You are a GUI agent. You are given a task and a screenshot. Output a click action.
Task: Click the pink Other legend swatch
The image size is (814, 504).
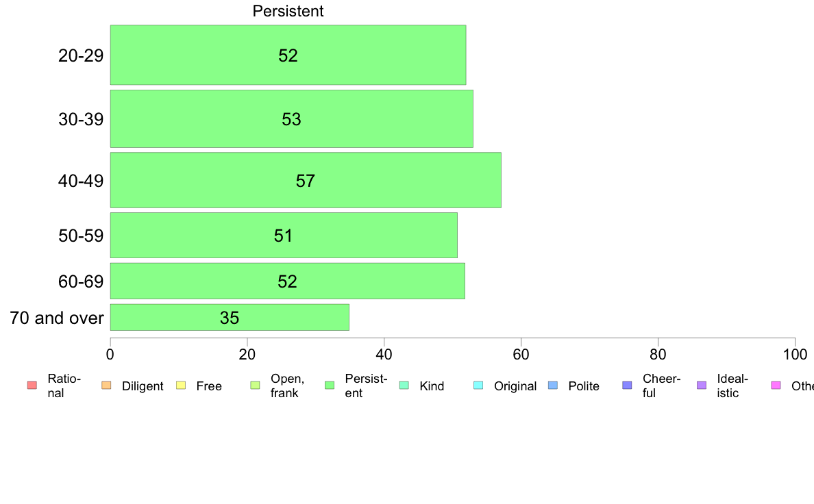click(x=776, y=385)
